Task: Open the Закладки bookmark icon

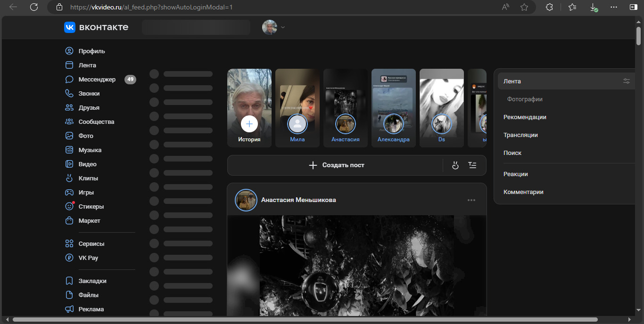Action: (69, 281)
